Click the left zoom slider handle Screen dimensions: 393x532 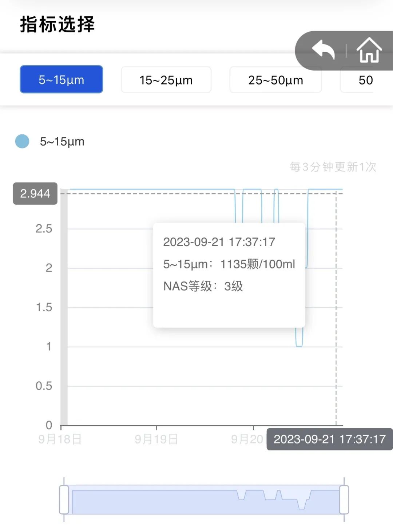[x=64, y=500]
